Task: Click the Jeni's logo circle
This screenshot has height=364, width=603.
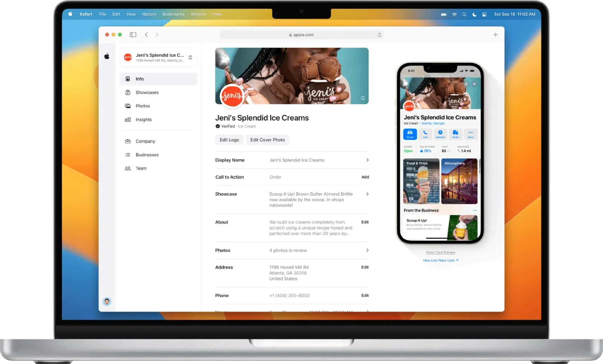Action: [x=232, y=96]
